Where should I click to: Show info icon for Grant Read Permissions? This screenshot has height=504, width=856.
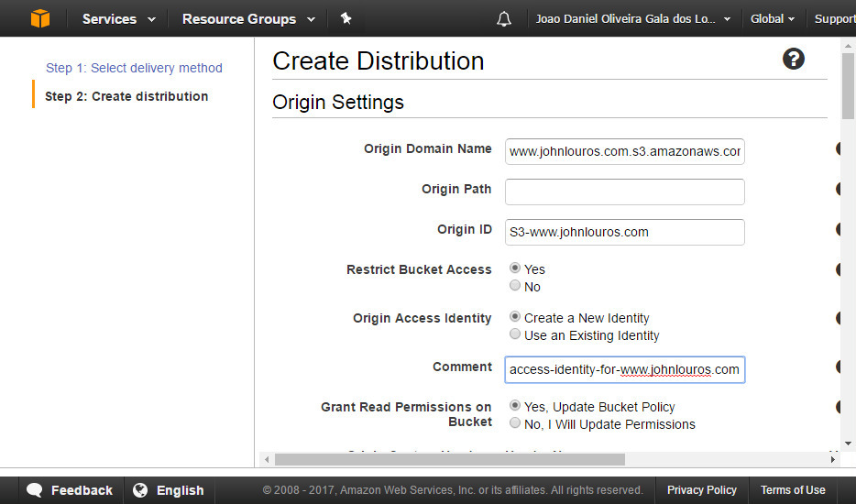tap(838, 407)
